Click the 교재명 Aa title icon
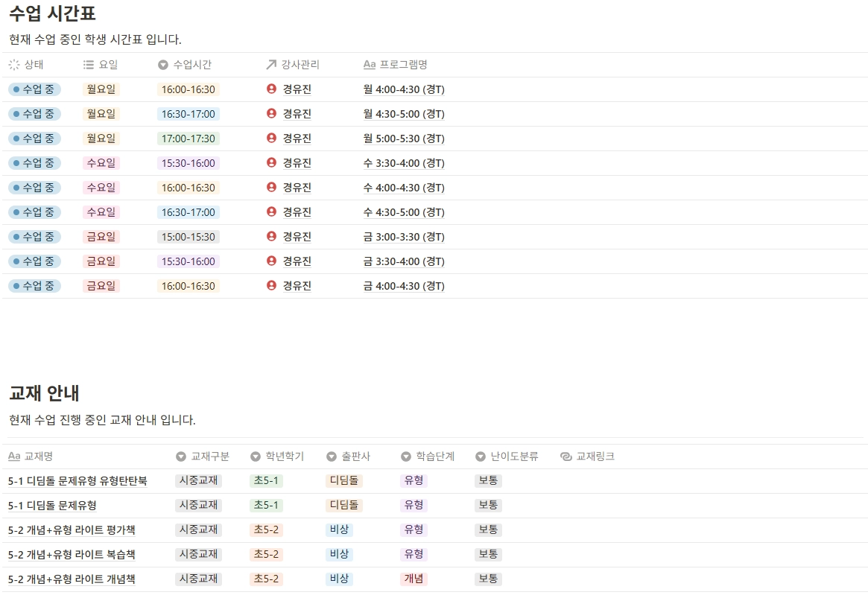 pos(14,457)
